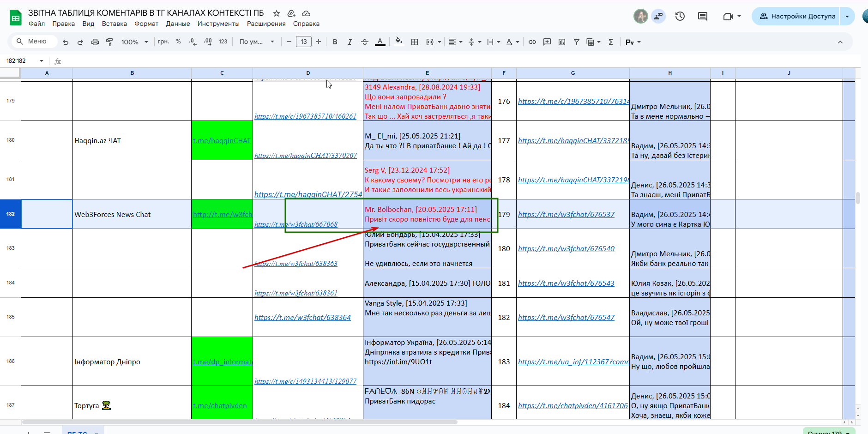Expand the share button dropdown arrow
The image size is (868, 434).
(x=847, y=16)
